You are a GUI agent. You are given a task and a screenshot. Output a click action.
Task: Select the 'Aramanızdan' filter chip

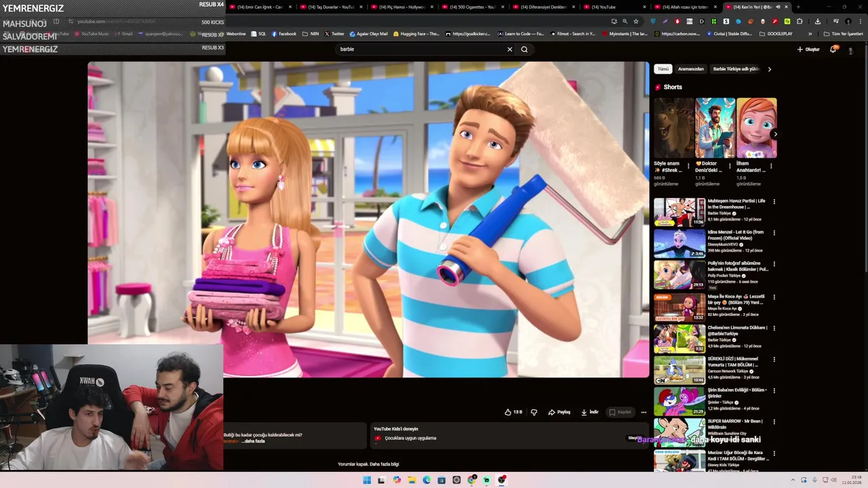691,69
